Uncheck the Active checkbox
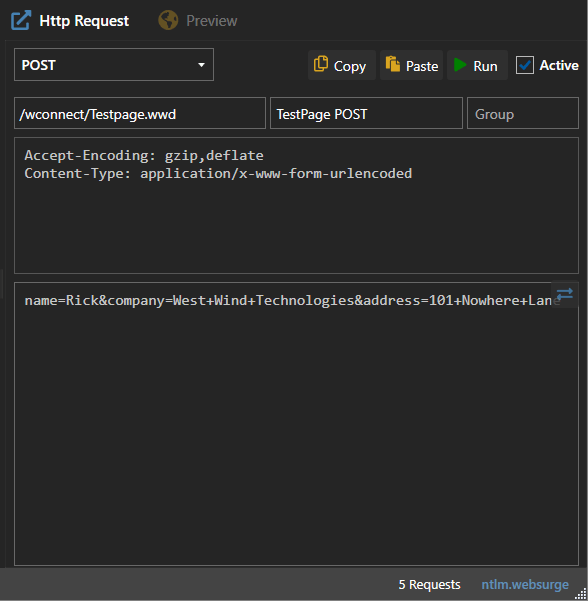The image size is (588, 601). click(524, 65)
